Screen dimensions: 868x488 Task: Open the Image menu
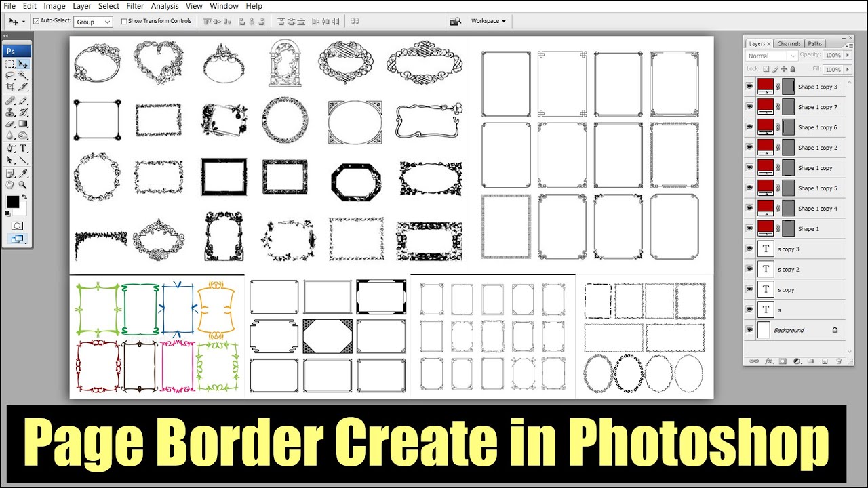[54, 6]
